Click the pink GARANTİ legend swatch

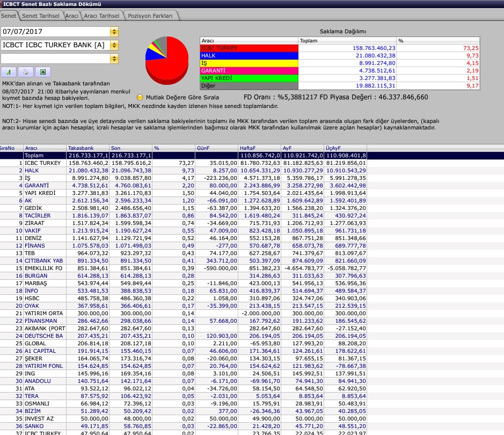pos(249,71)
